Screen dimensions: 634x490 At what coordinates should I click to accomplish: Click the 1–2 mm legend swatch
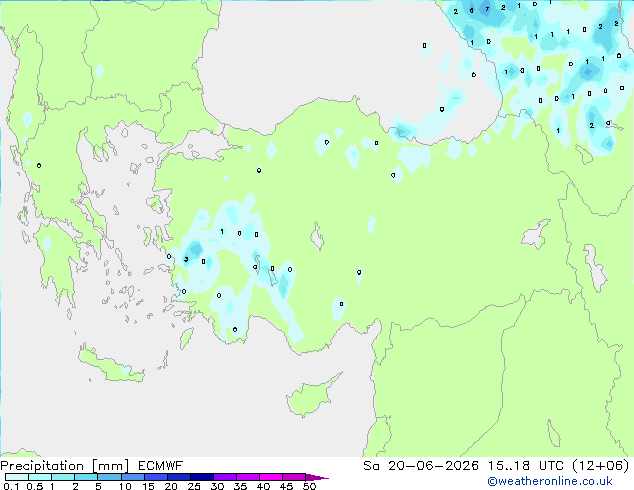[63, 477]
